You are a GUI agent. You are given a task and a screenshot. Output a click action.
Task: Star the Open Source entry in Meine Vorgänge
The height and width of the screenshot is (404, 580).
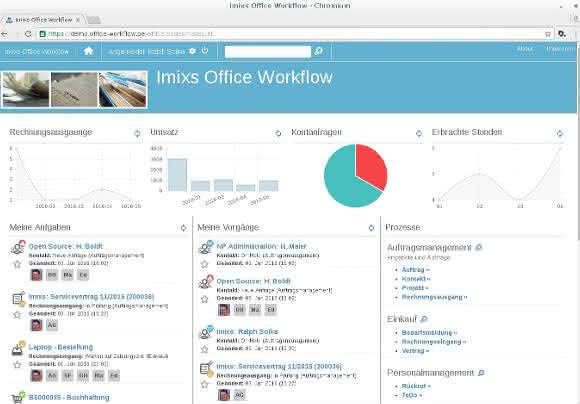205,299
